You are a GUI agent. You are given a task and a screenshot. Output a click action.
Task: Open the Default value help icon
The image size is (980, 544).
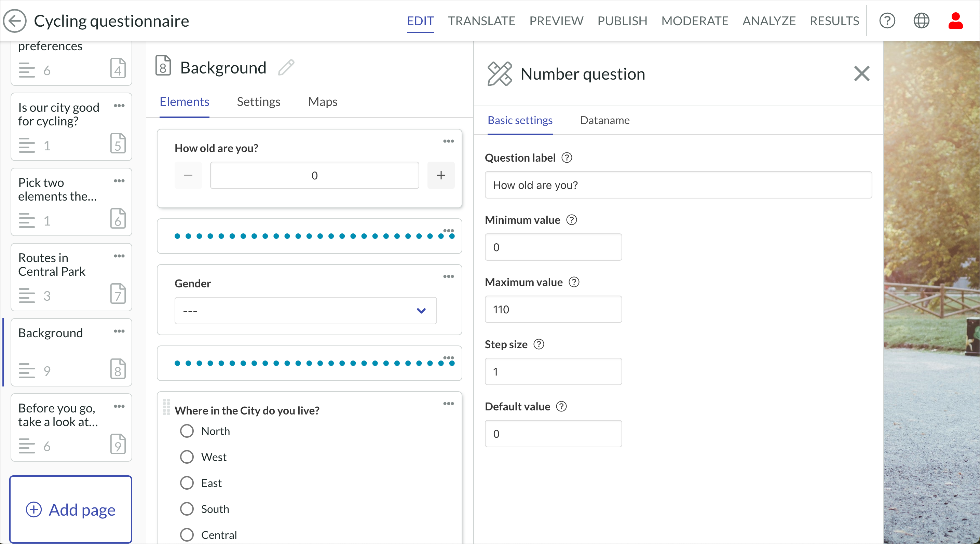click(x=561, y=406)
